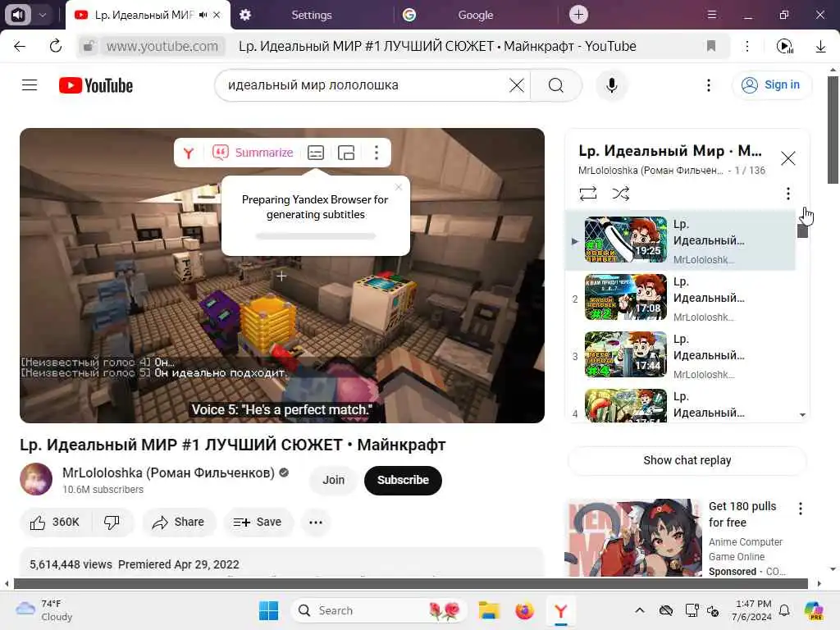Open the weather widget showing 74°F
This screenshot has height=630, width=840.
44,610
